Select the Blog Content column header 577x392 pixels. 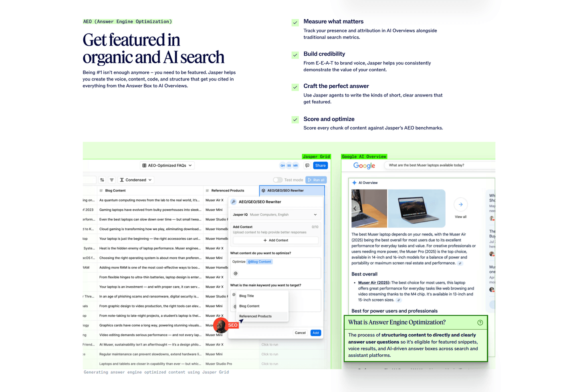(x=151, y=191)
